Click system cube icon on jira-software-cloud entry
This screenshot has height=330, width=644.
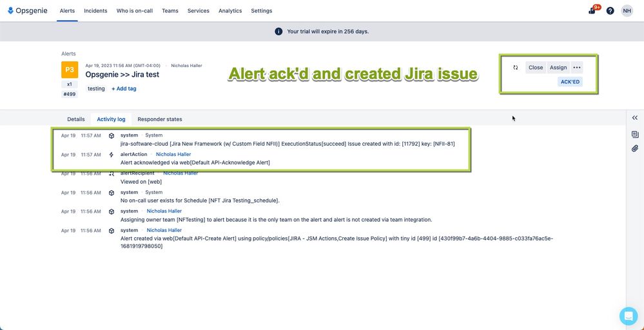112,135
